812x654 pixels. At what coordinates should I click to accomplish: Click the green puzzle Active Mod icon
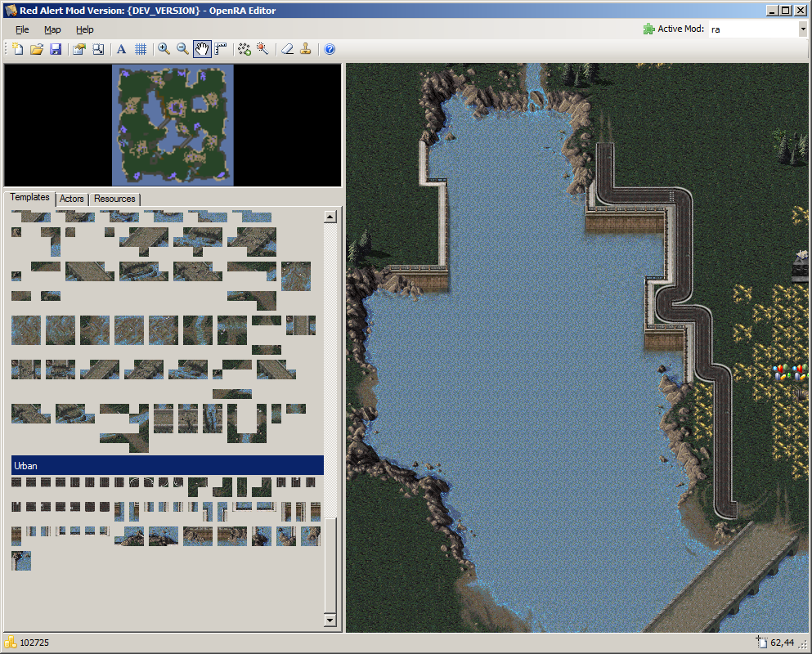pyautogui.click(x=648, y=29)
